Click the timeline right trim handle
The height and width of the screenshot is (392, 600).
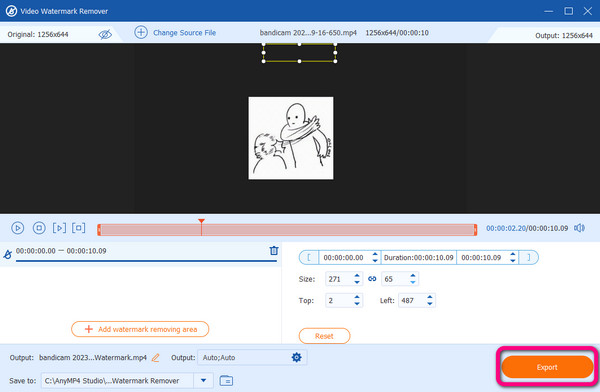coord(475,230)
